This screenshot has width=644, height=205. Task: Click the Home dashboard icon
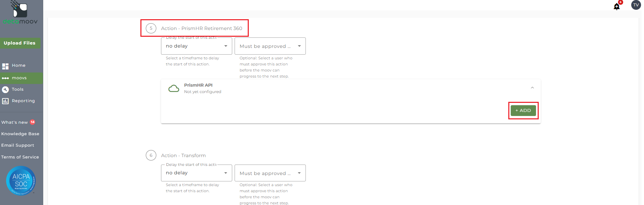point(5,66)
